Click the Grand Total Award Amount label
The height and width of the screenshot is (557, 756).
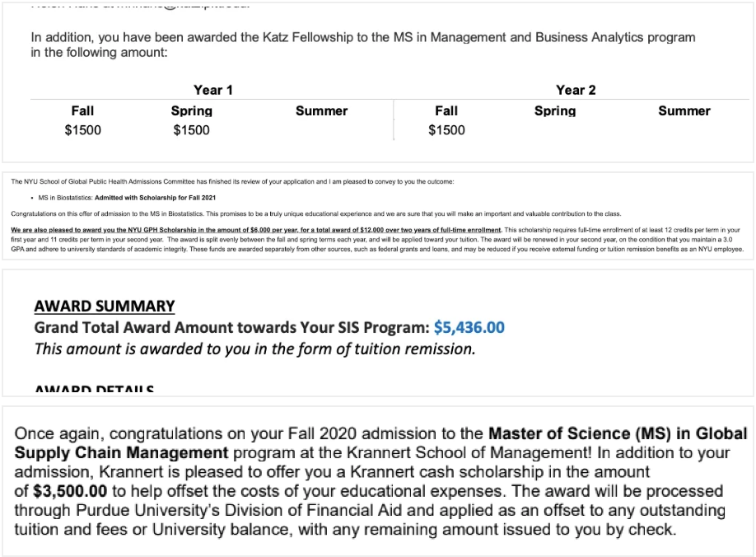pyautogui.click(x=231, y=327)
